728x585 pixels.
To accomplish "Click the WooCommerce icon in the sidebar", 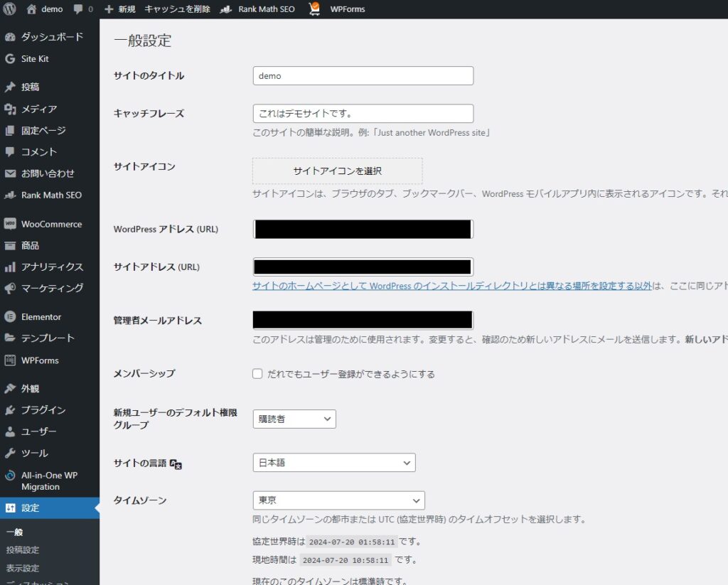I will coord(10,224).
